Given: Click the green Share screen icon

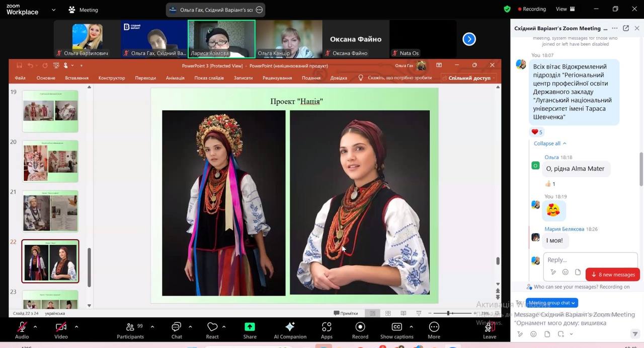Looking at the screenshot, I should tap(250, 329).
